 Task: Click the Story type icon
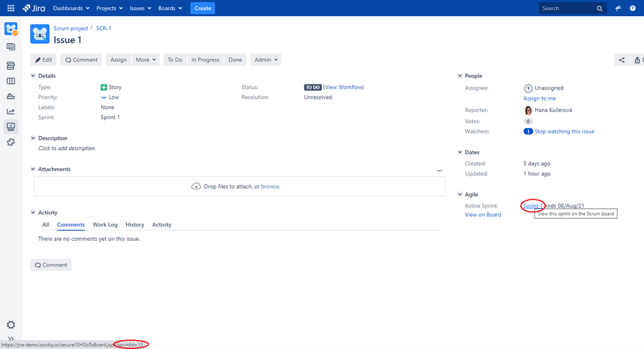click(104, 88)
